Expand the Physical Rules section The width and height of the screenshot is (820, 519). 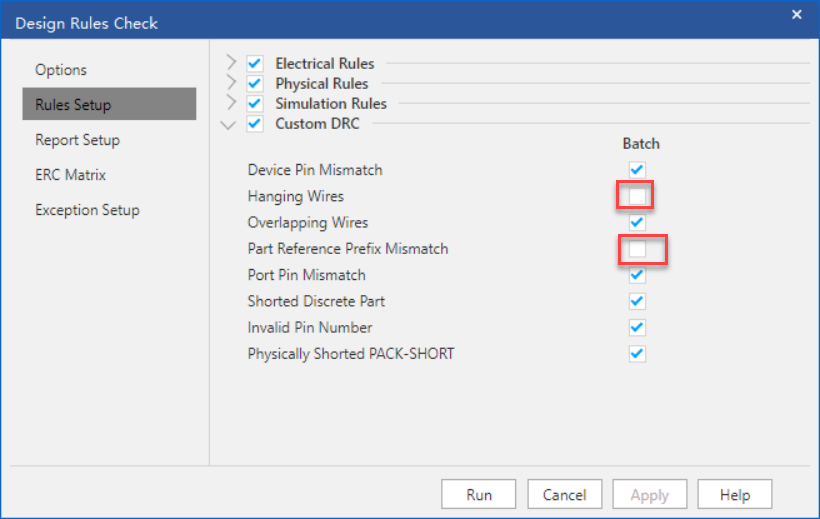232,83
